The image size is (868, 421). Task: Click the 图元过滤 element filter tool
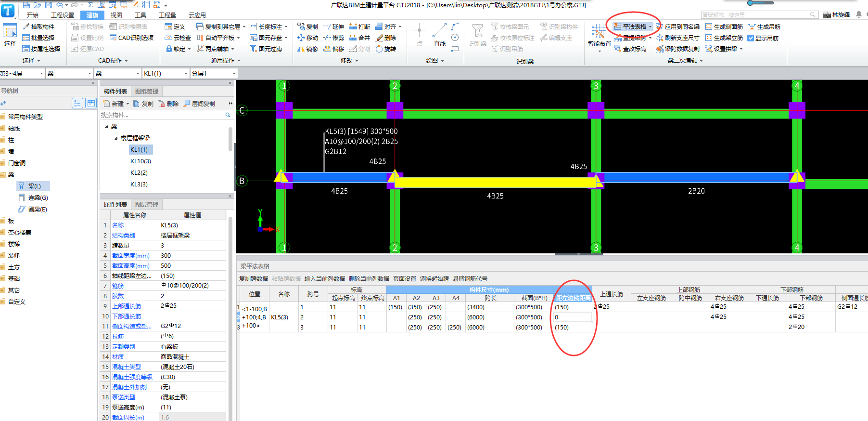[x=266, y=49]
